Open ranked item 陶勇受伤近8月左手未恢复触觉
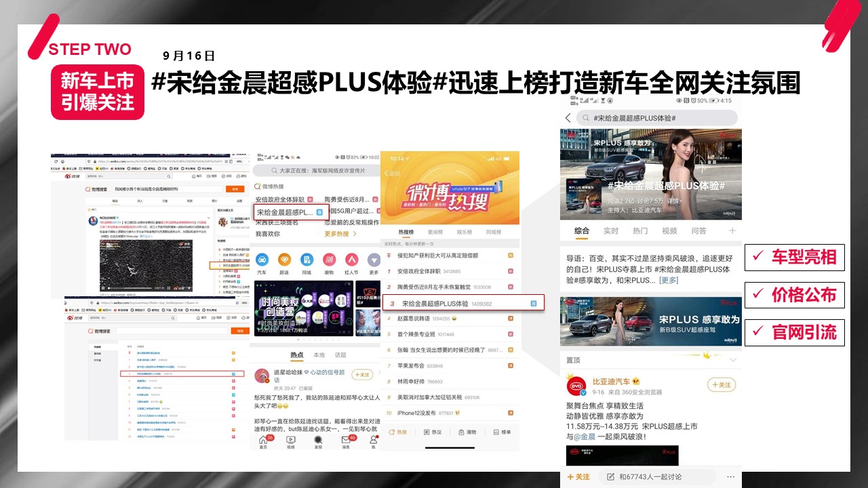The width and height of the screenshot is (868, 488). [x=450, y=287]
